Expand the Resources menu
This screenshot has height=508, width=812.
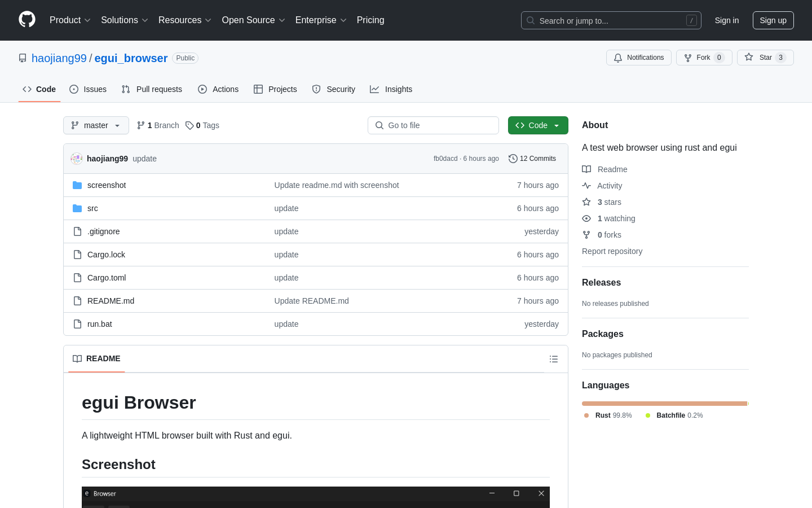click(184, 20)
